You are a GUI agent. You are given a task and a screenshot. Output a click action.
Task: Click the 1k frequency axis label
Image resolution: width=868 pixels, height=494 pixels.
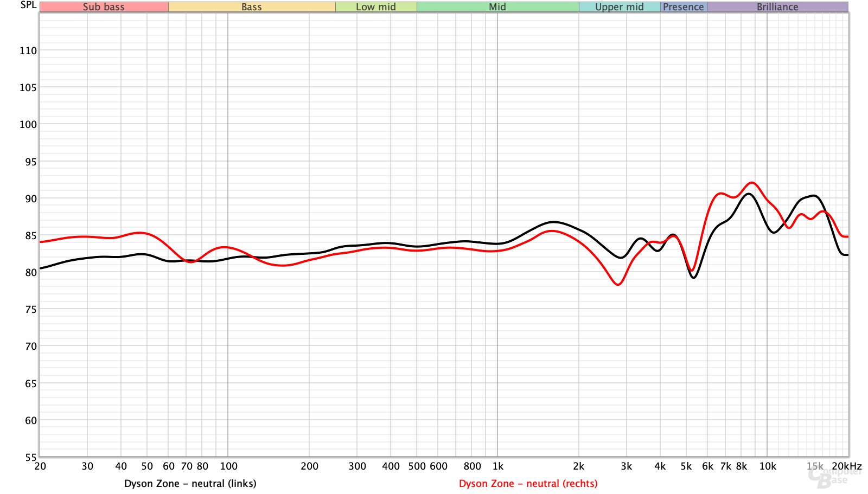click(498, 466)
